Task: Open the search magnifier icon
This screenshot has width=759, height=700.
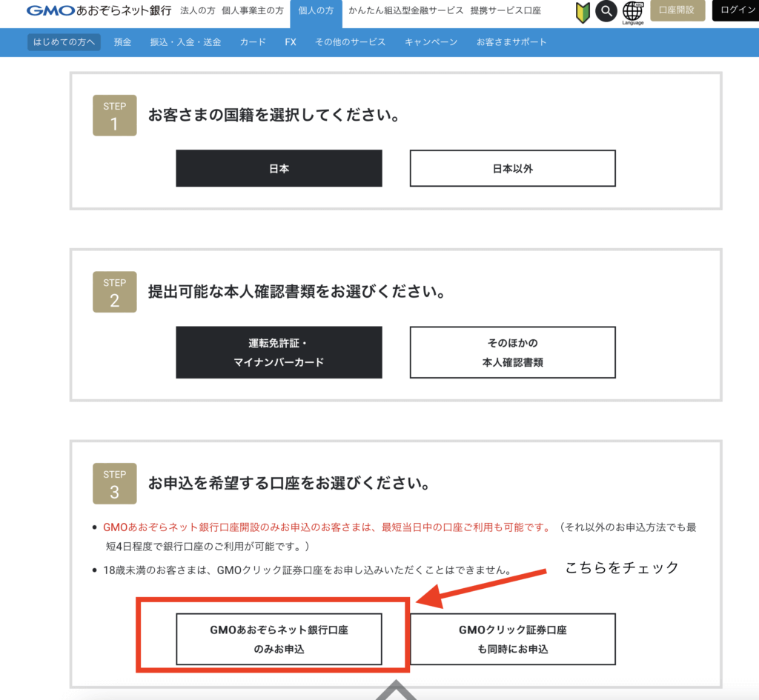Action: click(x=606, y=11)
